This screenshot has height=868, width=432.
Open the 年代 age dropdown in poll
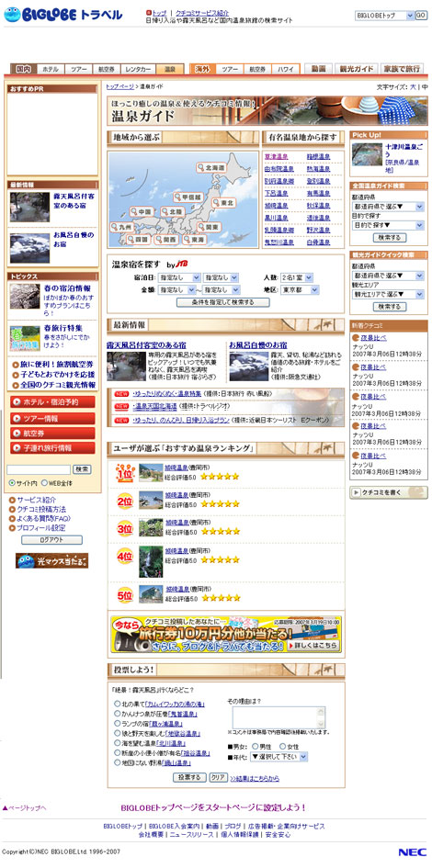pos(279,756)
